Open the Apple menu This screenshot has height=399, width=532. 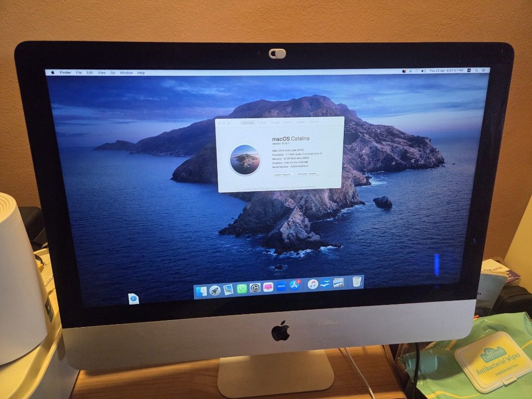pos(53,72)
